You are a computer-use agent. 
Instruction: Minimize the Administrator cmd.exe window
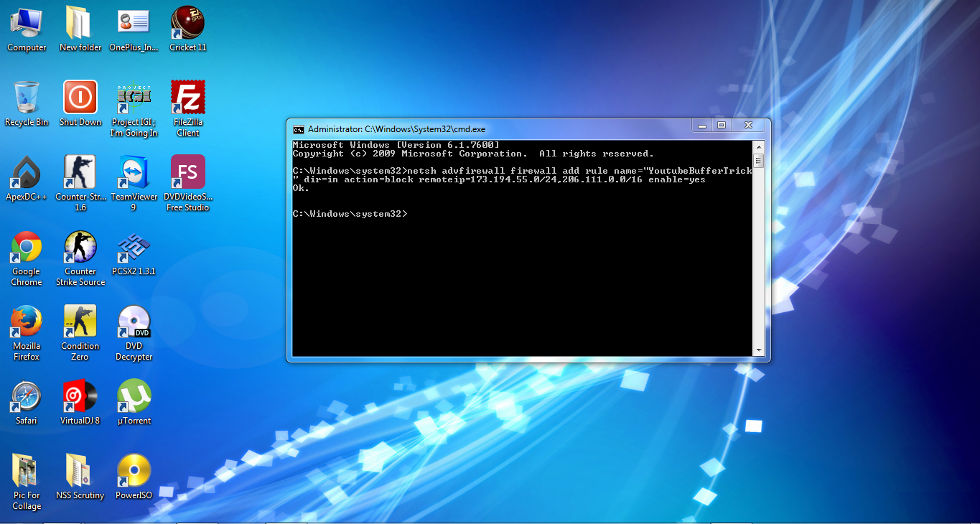(701, 125)
